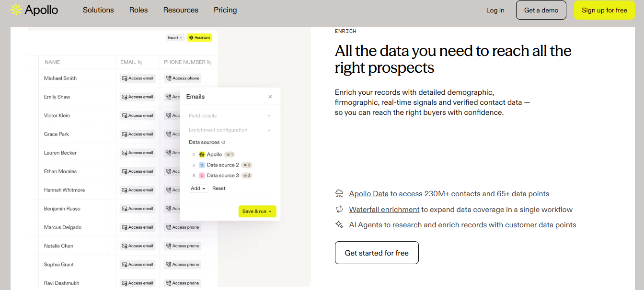Click the credit badge next to Data source 2

point(247,165)
